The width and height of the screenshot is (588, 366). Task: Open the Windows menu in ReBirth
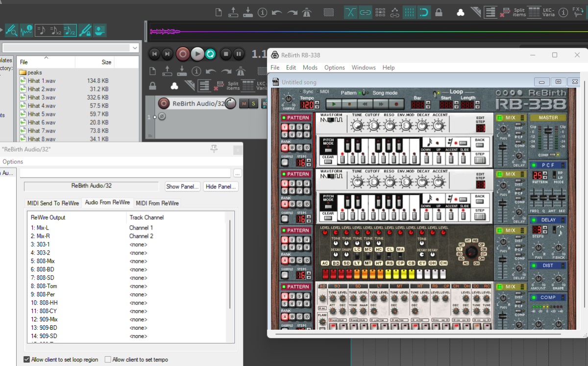[364, 68]
